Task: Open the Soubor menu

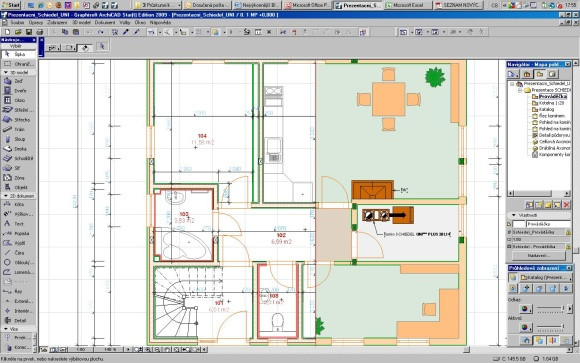Action: (17, 23)
